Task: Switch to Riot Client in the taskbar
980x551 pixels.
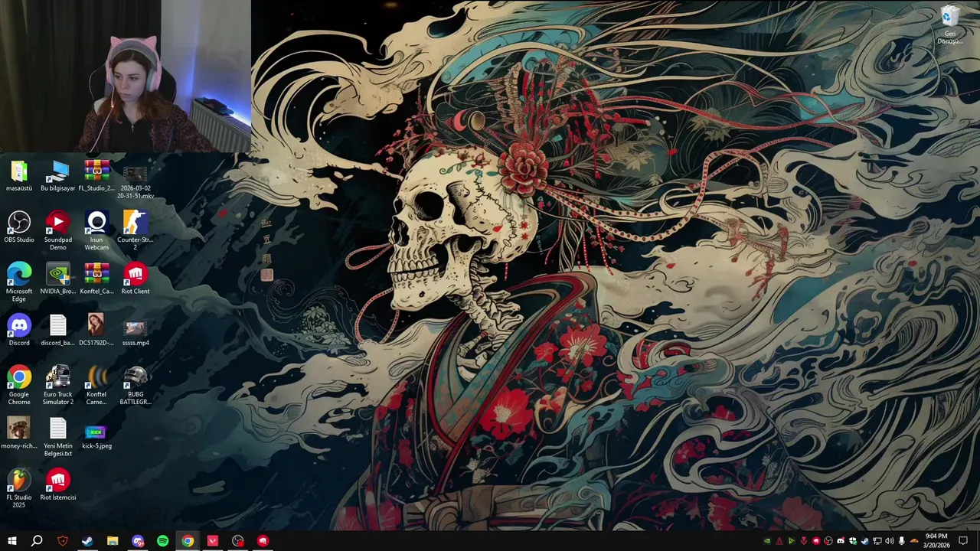Action: [x=263, y=541]
